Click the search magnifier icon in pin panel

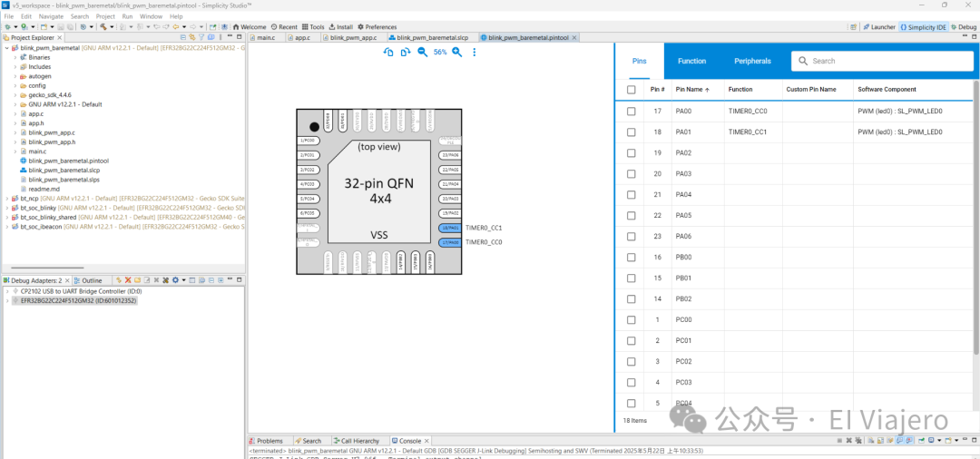pos(802,61)
